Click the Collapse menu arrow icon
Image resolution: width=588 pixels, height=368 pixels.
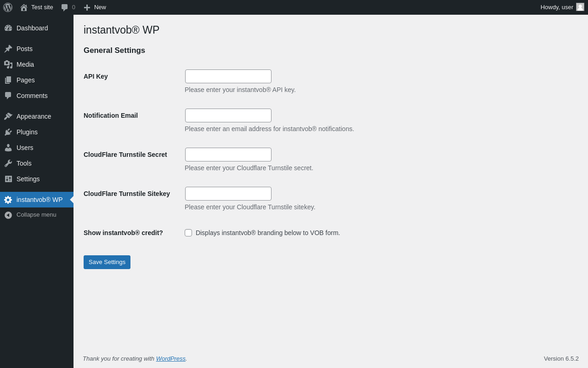point(8,215)
